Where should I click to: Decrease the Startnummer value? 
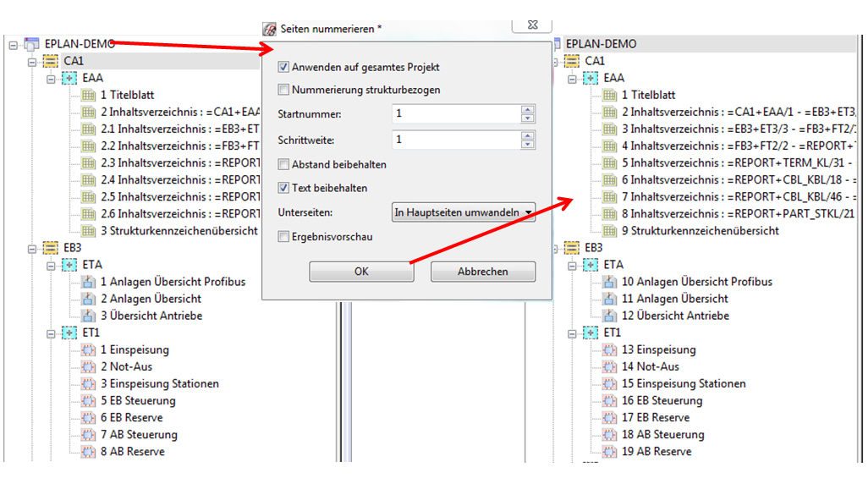(x=528, y=118)
